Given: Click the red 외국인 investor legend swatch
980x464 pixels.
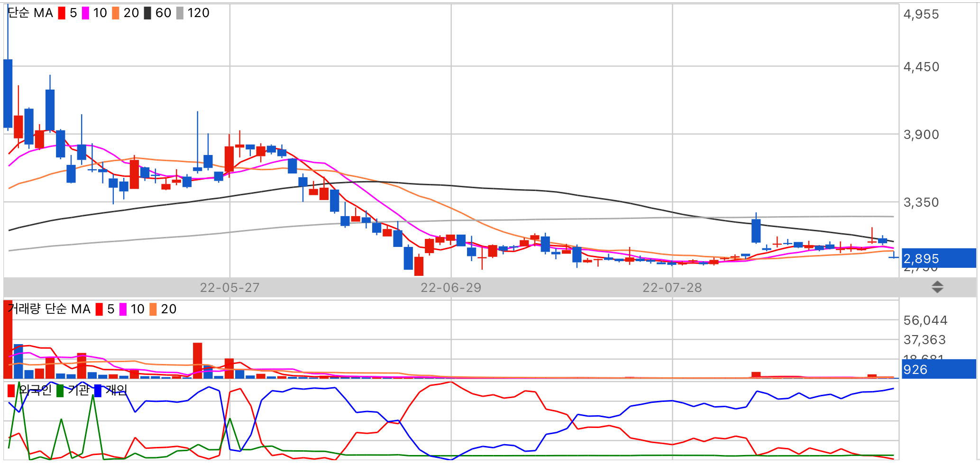Looking at the screenshot, I should coord(11,391).
